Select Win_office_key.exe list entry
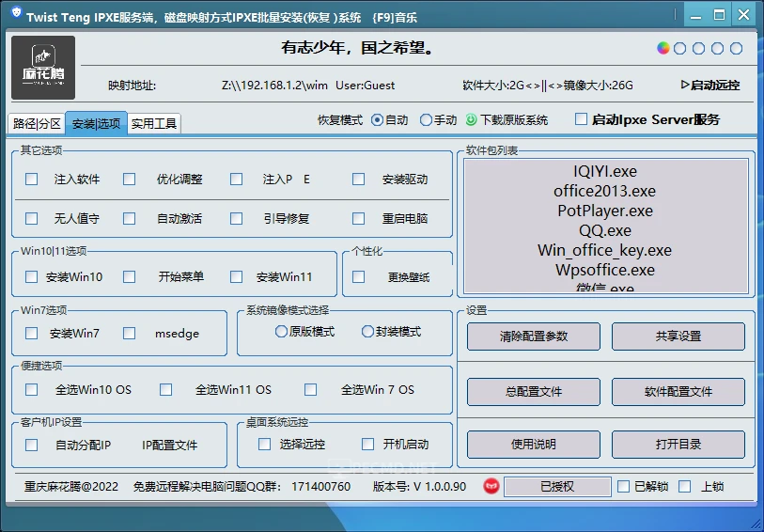 point(605,250)
